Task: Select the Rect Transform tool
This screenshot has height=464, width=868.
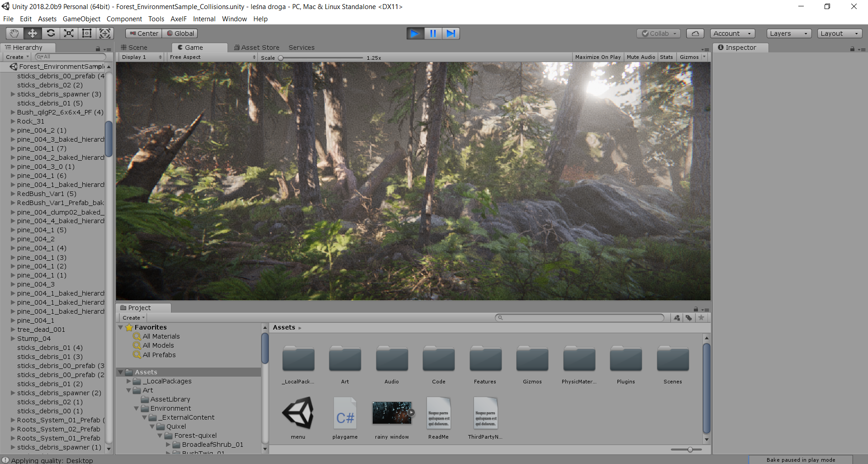Action: [x=87, y=33]
